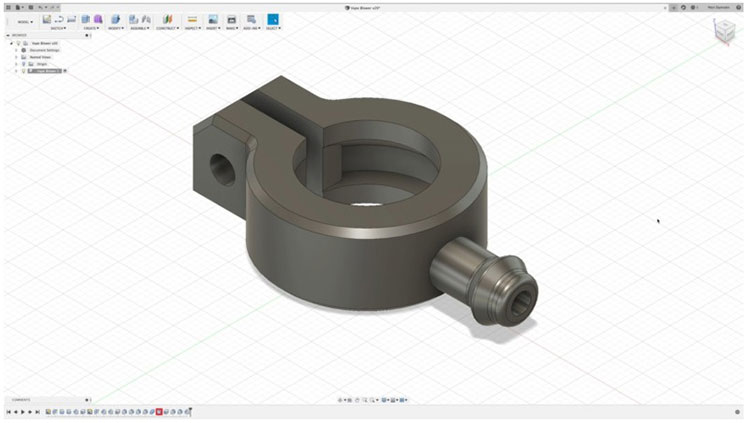Click the Redo arrow icon

coord(52,7)
